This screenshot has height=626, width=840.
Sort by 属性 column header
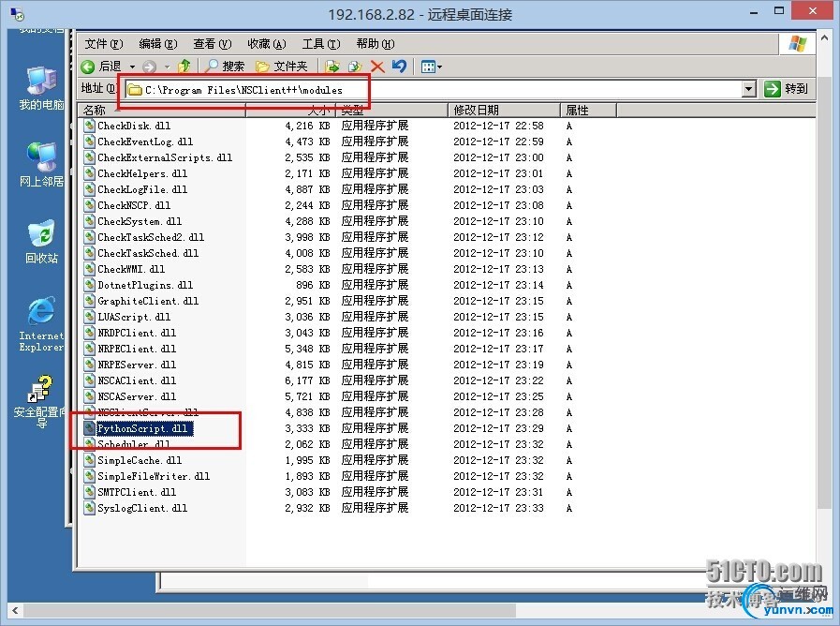tap(588, 111)
